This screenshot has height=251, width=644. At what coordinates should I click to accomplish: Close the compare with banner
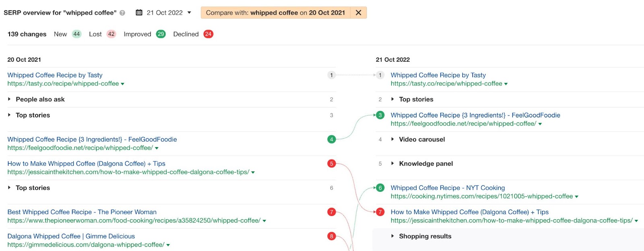358,12
